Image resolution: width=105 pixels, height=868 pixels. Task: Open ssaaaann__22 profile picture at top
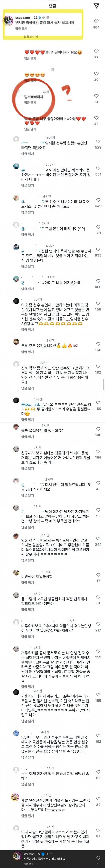[x=8, y=21]
